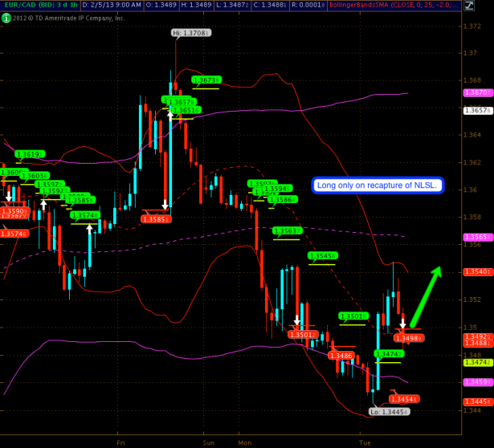The image size is (494, 448).
Task: Click the white 1.3657 axis price tag
Action: (x=477, y=111)
